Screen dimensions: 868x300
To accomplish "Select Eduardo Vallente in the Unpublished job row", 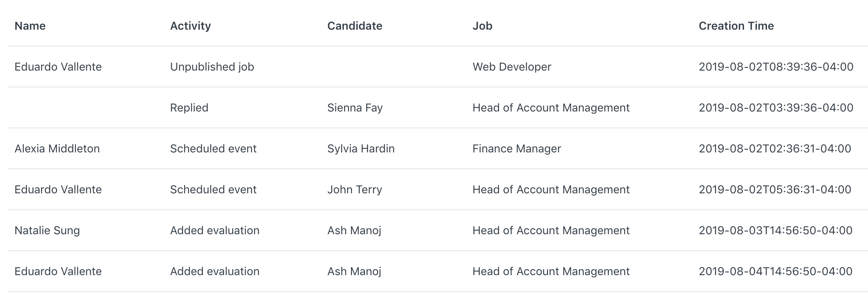I will click(58, 67).
